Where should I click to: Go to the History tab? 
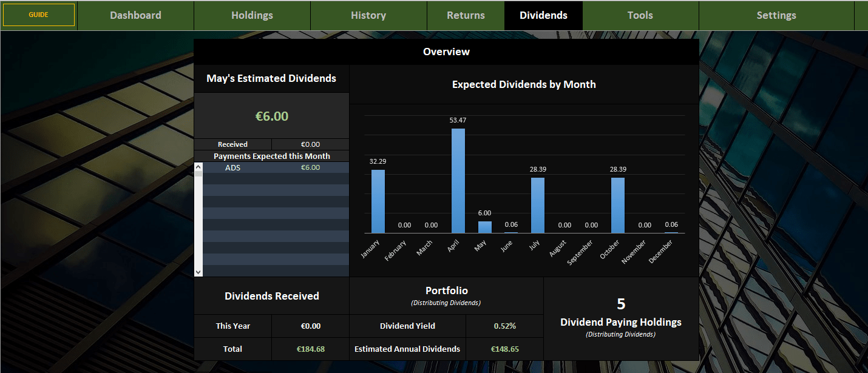pyautogui.click(x=368, y=15)
